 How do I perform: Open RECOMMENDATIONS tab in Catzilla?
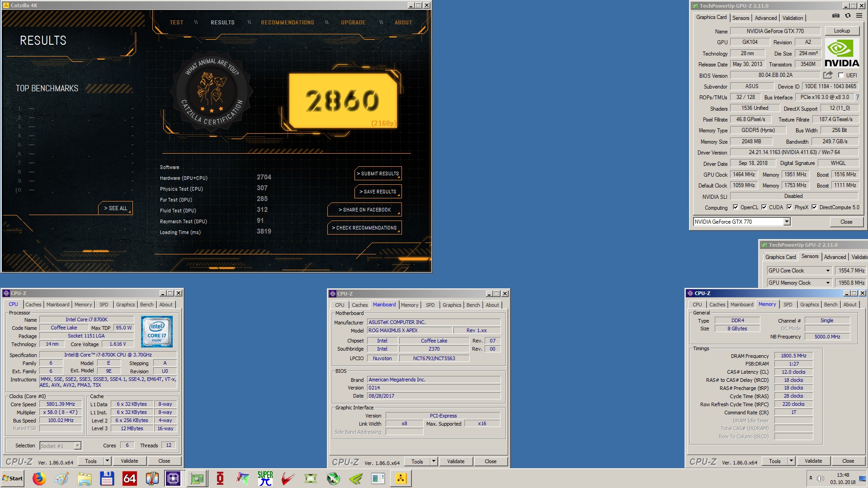(x=287, y=23)
